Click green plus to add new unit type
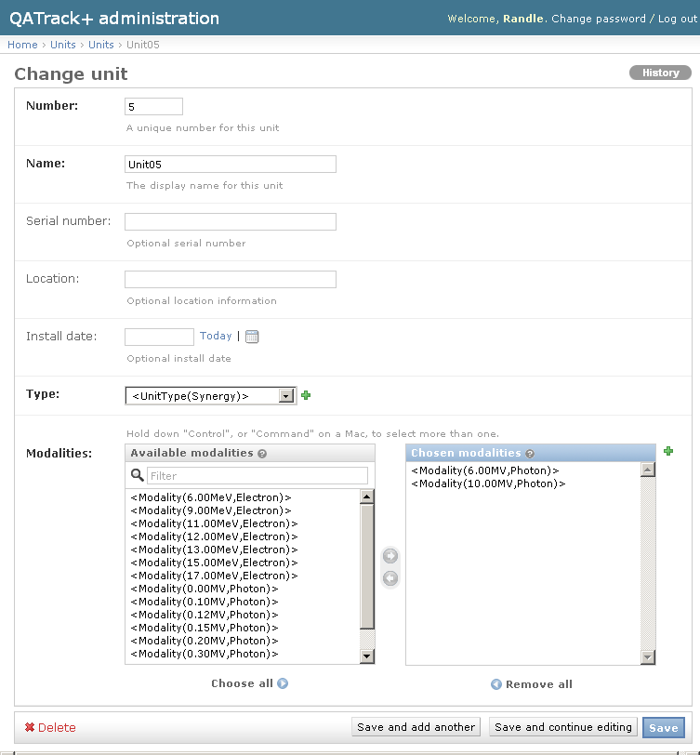700x755 pixels. point(306,395)
